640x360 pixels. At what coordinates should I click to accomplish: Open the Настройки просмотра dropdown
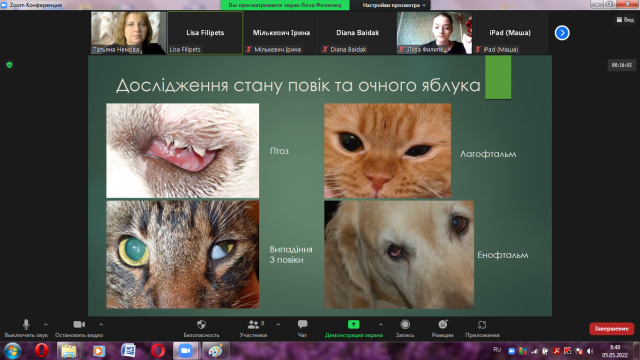[x=394, y=5]
